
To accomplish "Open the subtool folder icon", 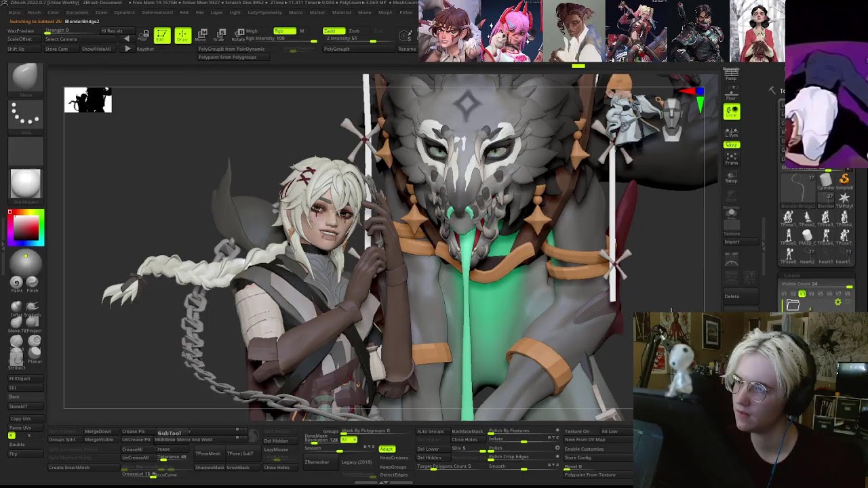I will click(x=793, y=306).
